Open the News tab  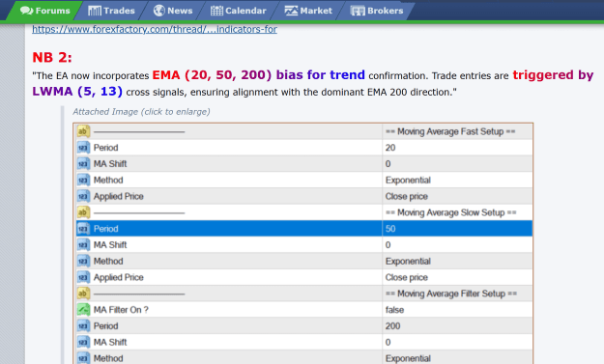(x=173, y=11)
